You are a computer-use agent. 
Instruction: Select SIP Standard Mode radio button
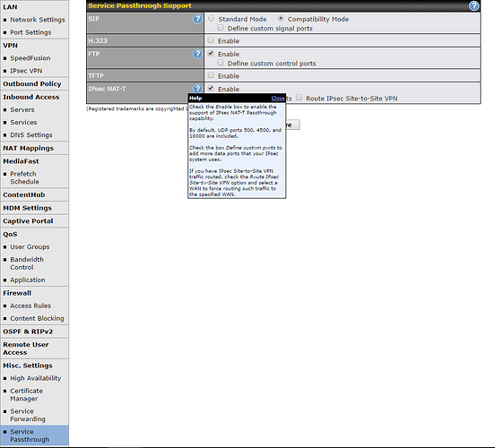(212, 19)
